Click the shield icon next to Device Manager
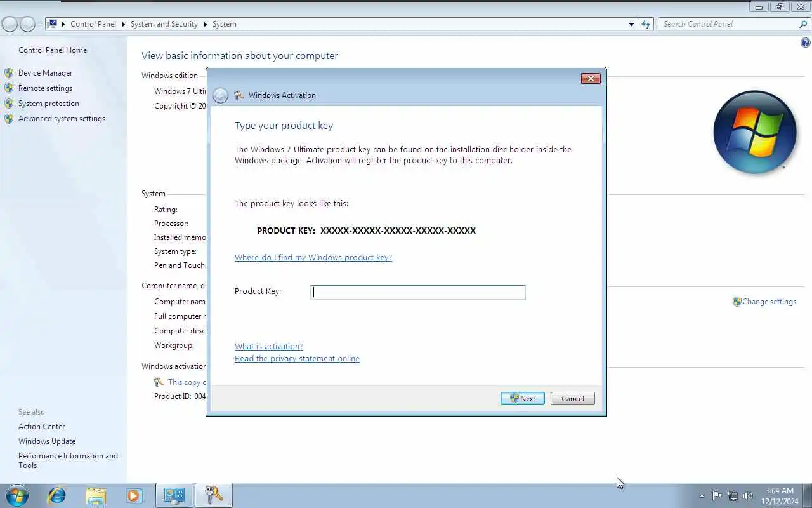 point(9,73)
